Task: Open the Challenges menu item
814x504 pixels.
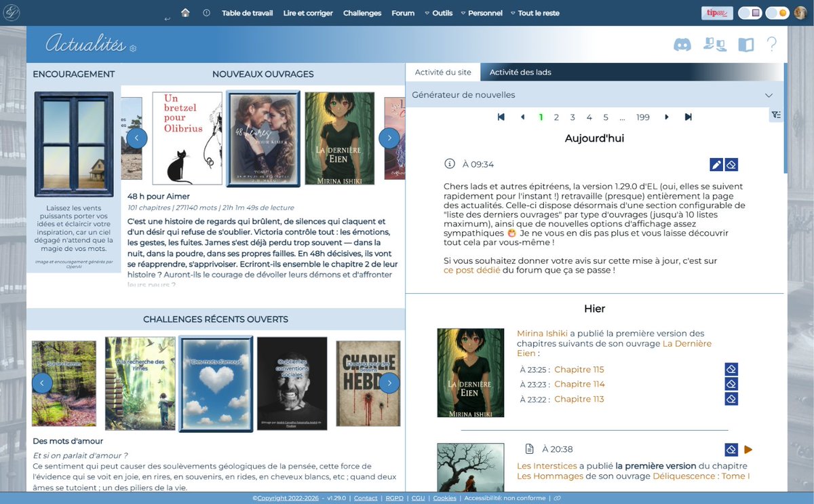Action: click(x=362, y=13)
